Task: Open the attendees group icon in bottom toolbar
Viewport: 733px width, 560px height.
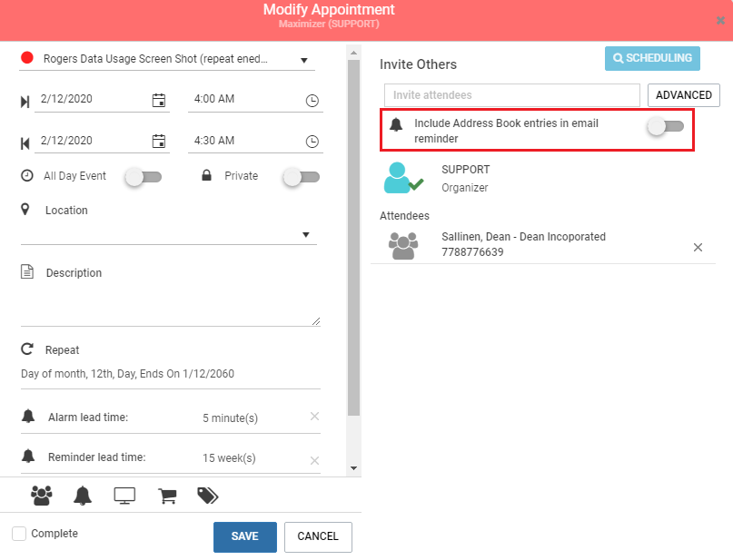Action: (x=42, y=496)
